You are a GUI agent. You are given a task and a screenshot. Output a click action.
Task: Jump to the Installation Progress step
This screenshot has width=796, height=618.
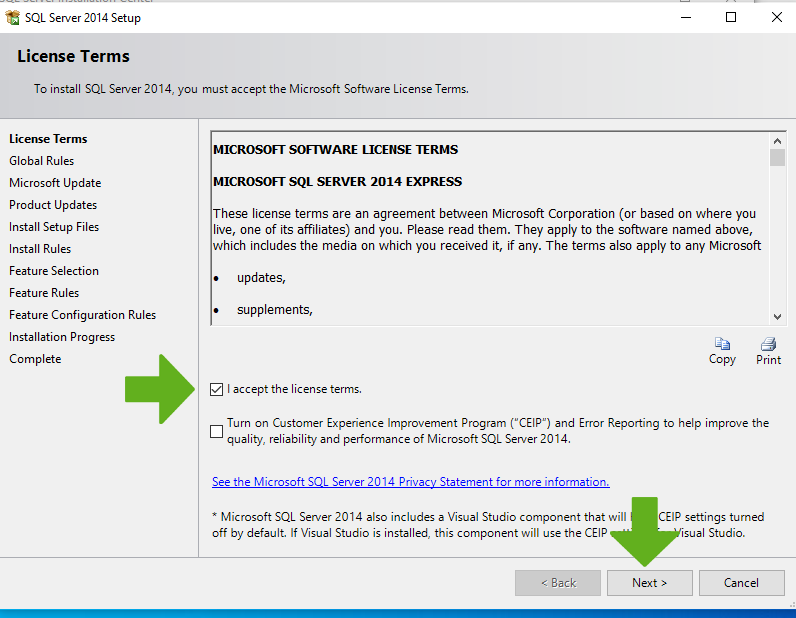click(62, 337)
